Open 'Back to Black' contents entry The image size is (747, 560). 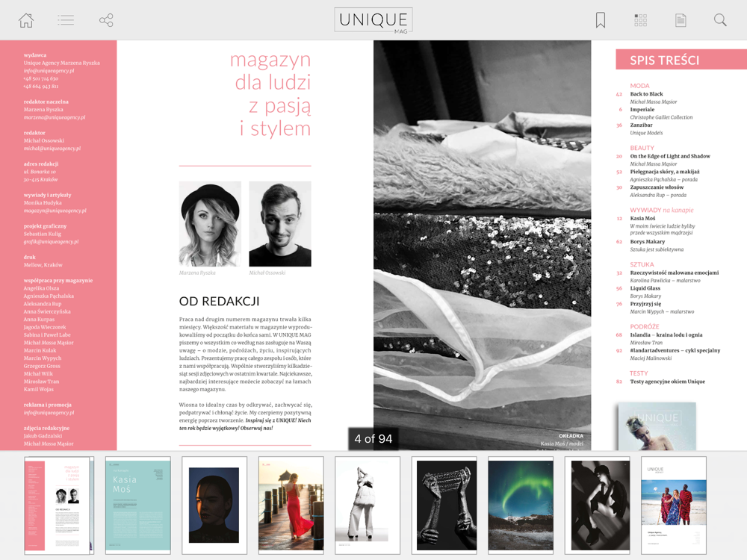pos(646,94)
